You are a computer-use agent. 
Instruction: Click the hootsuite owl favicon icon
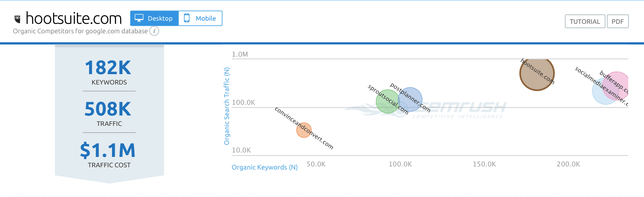pyautogui.click(x=18, y=19)
